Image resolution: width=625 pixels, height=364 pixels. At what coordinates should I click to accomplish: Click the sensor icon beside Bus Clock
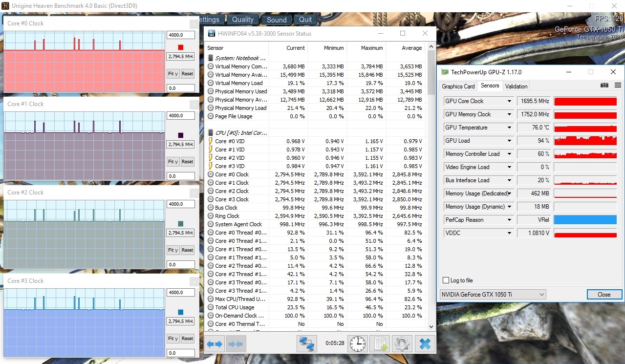[211, 208]
